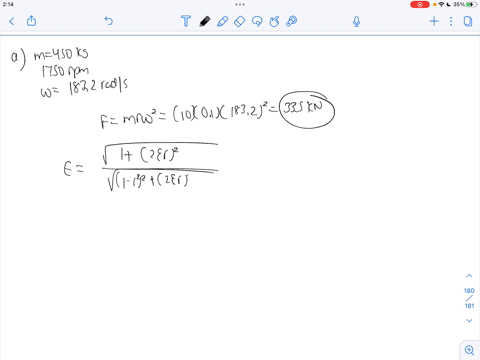Tap the handwritten 1750 rpm line

tap(65, 71)
